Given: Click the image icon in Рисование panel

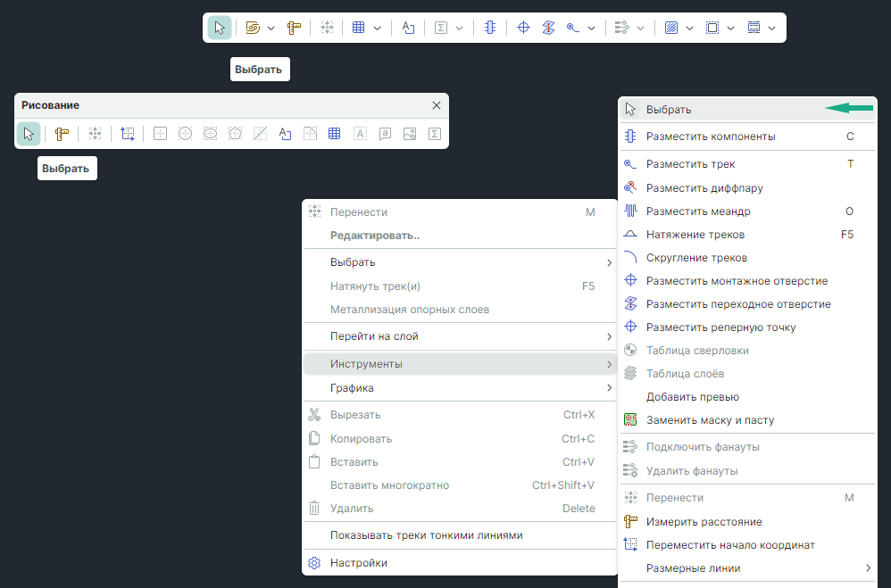Looking at the screenshot, I should coord(410,134).
